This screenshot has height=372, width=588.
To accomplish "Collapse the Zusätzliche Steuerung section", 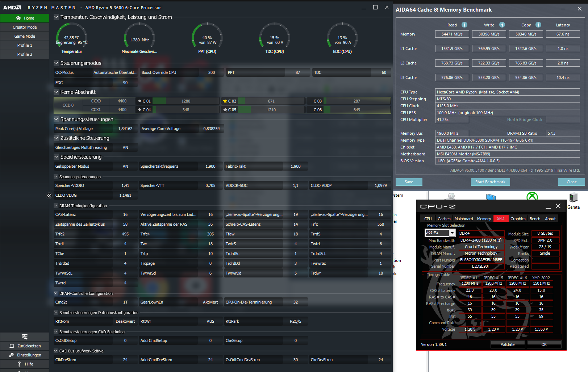I will pyautogui.click(x=56, y=138).
